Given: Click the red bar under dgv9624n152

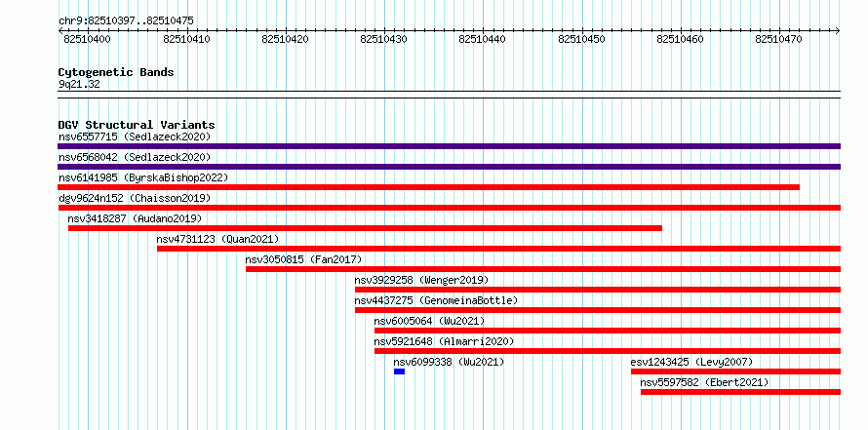Looking at the screenshot, I should tap(450, 208).
